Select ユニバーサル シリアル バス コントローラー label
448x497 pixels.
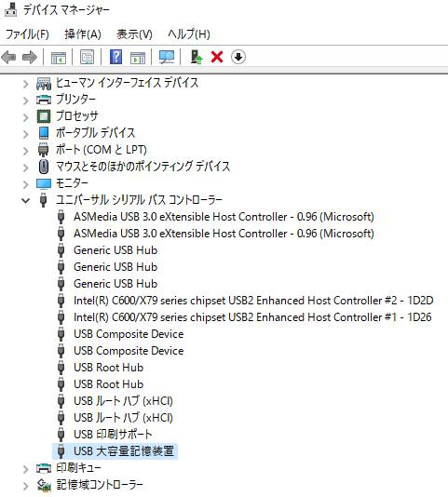pos(140,200)
